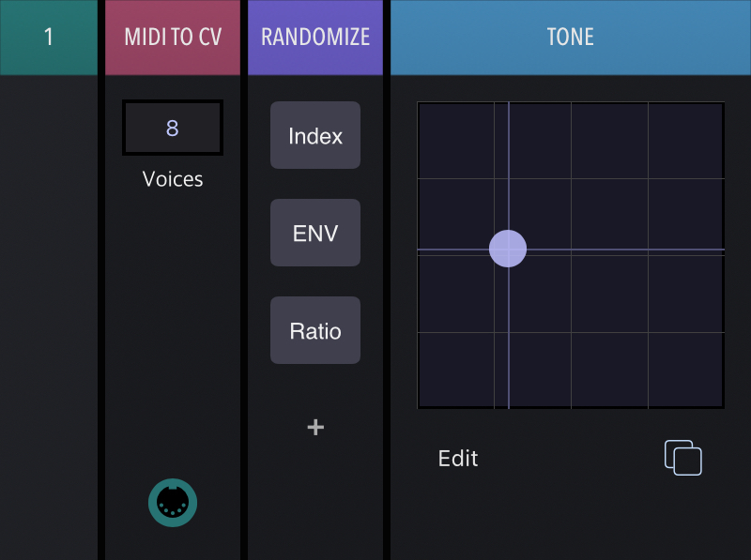Click the copy/duplicate icon in TONE
Screen dimensions: 751x560
pos(683,458)
